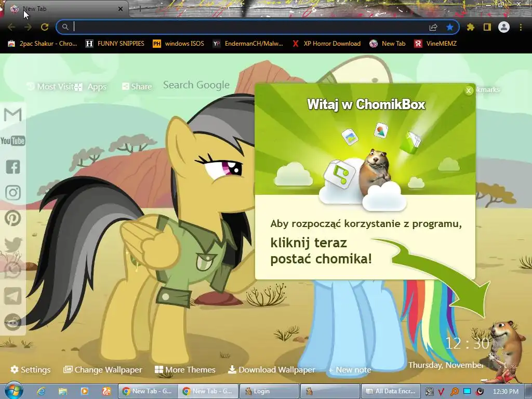Click the orange magnifier tray icon

click(x=454, y=392)
